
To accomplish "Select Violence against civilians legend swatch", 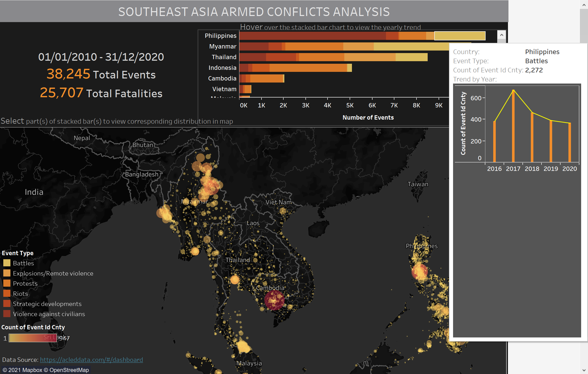I will click(x=7, y=314).
